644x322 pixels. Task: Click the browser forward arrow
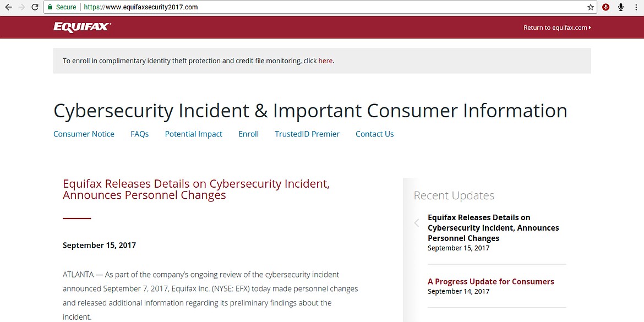click(21, 7)
